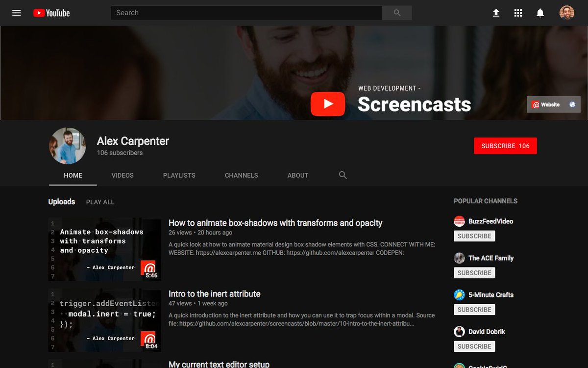Click the '106 subscribers' text
The image size is (588, 368).
pos(120,153)
